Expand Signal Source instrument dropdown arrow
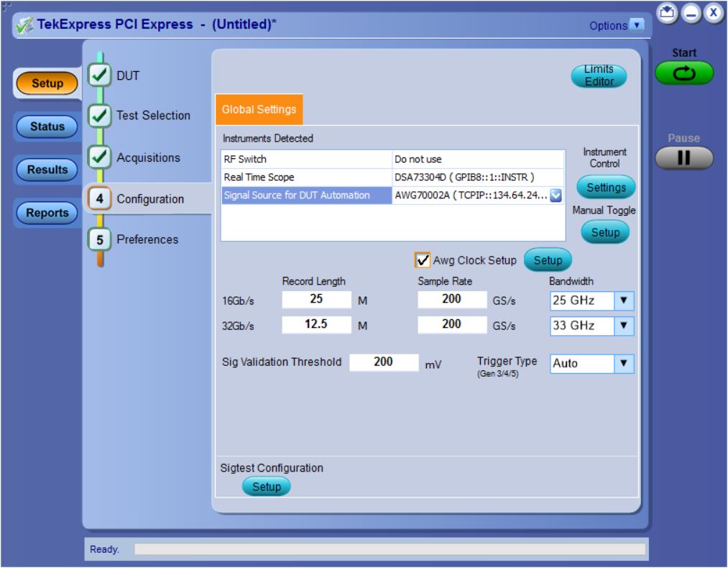Screen dimensions: 728x568 554,194
